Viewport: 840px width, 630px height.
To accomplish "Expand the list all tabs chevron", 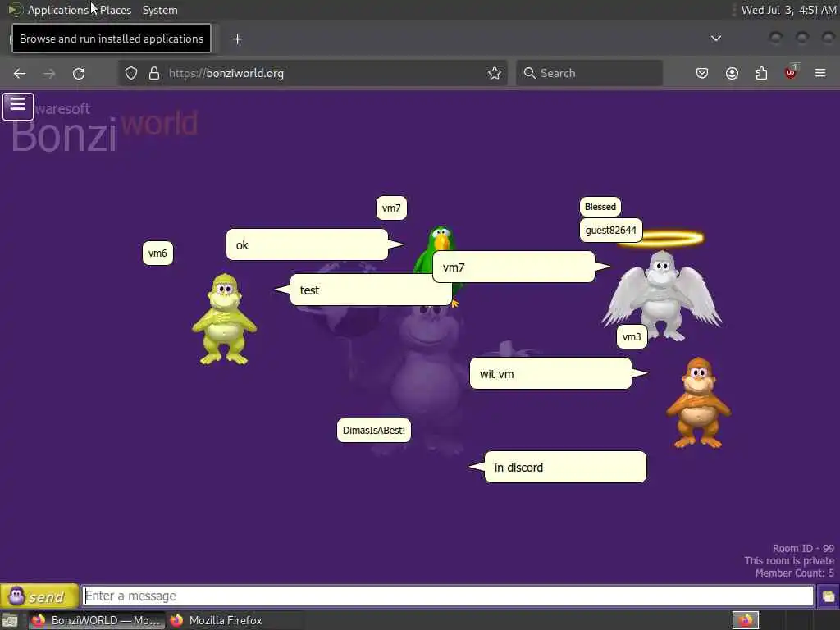I will point(715,39).
